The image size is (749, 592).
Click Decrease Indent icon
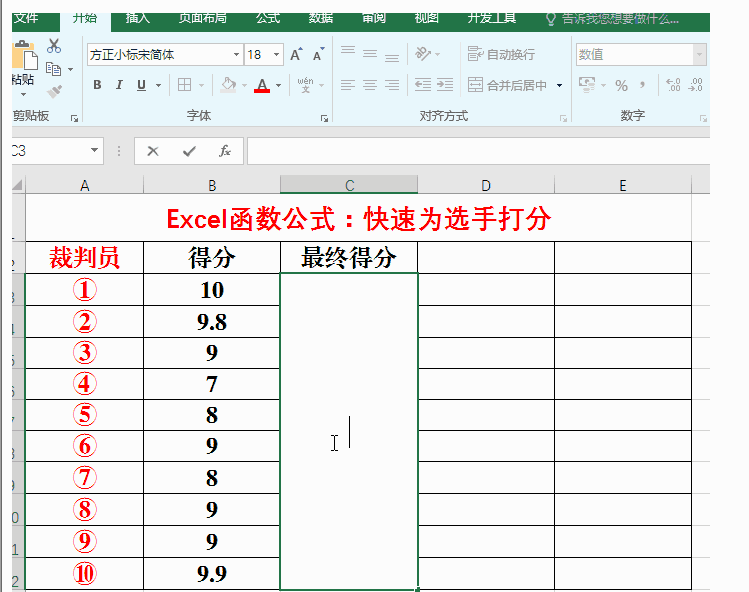[x=423, y=85]
